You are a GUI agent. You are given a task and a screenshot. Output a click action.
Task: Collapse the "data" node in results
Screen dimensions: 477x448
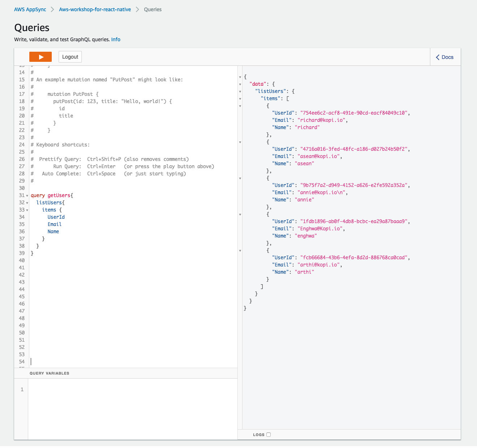point(240,84)
